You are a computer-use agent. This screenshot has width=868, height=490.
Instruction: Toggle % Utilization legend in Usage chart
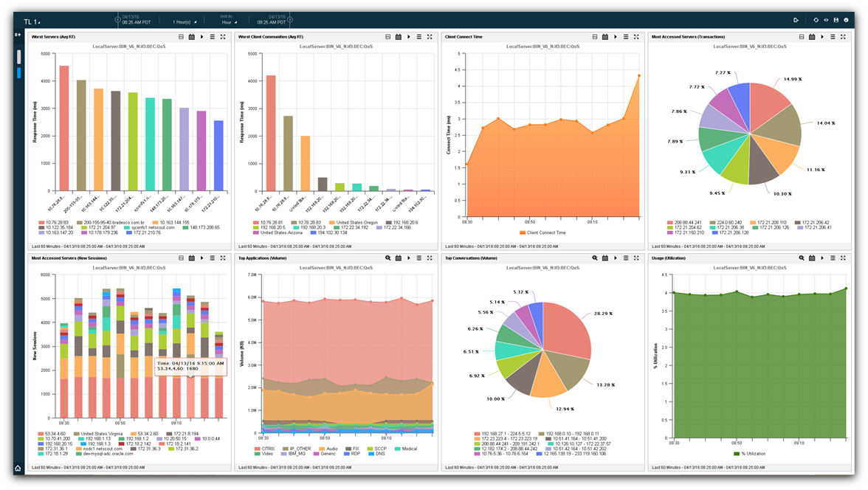752,454
